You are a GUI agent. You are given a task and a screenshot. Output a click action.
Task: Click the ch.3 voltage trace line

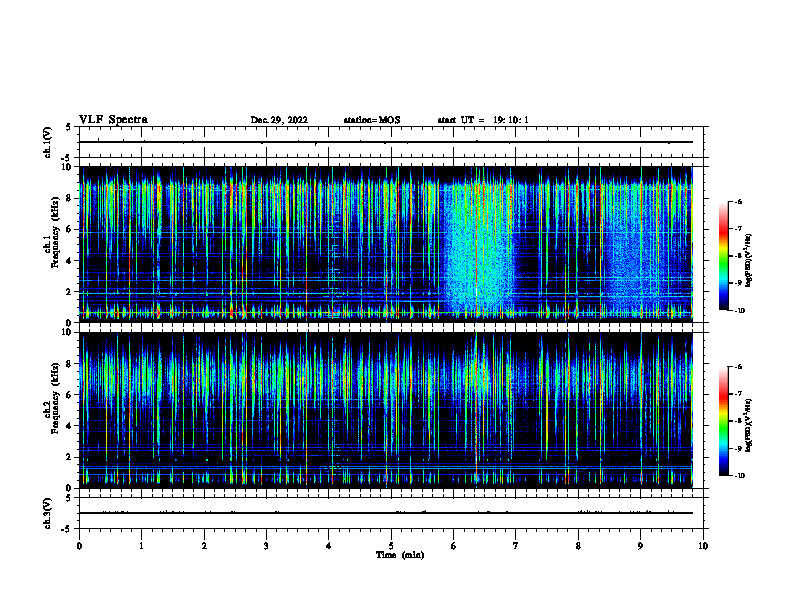(386, 513)
